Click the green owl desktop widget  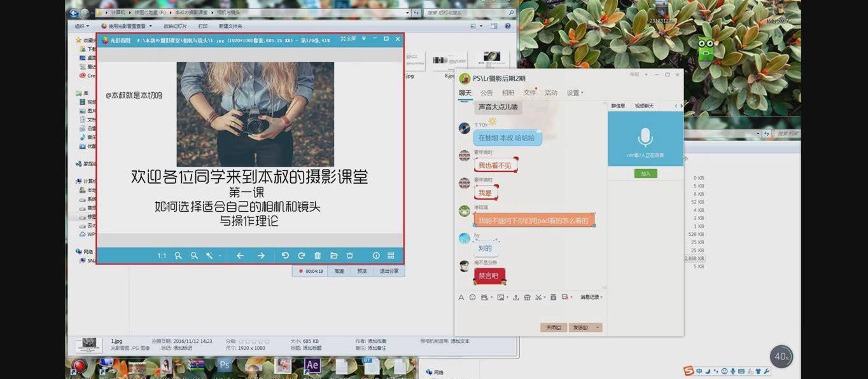[x=706, y=48]
